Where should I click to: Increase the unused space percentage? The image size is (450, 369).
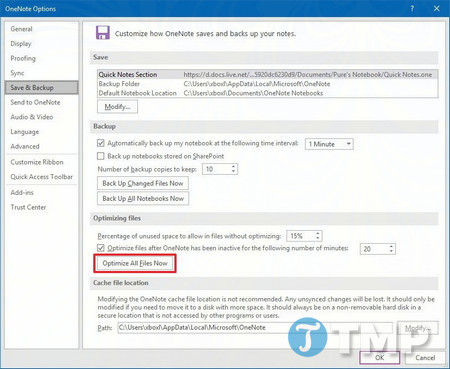(x=318, y=233)
